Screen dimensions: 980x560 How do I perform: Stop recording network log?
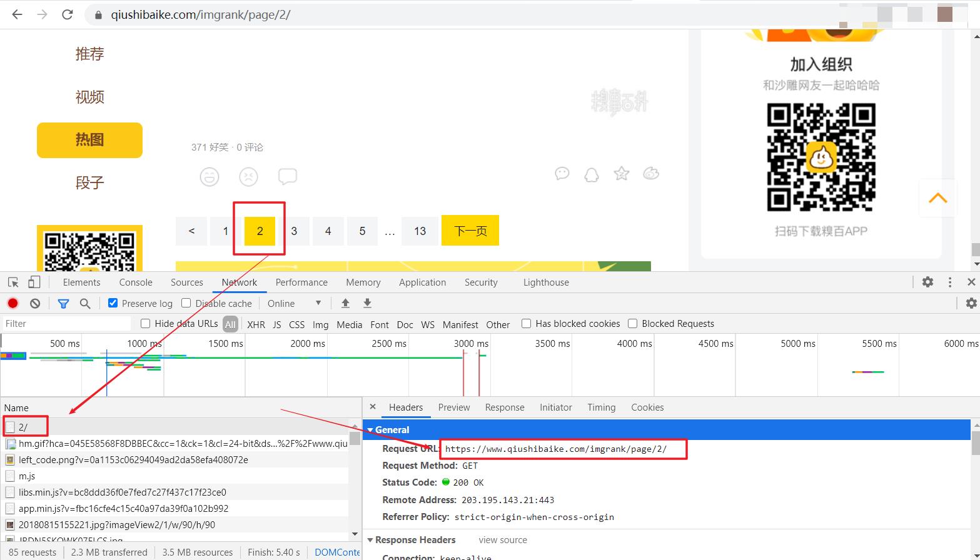coord(13,303)
